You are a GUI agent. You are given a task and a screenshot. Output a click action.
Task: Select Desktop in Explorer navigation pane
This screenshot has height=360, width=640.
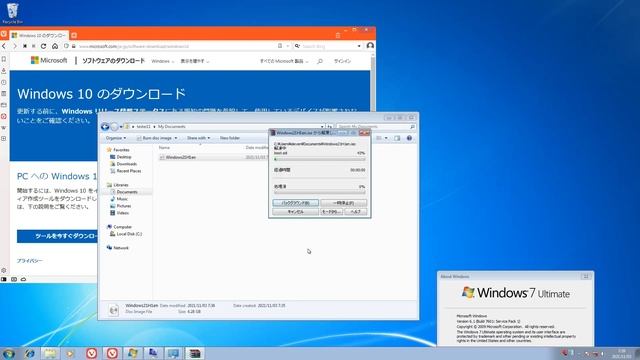[x=124, y=157]
